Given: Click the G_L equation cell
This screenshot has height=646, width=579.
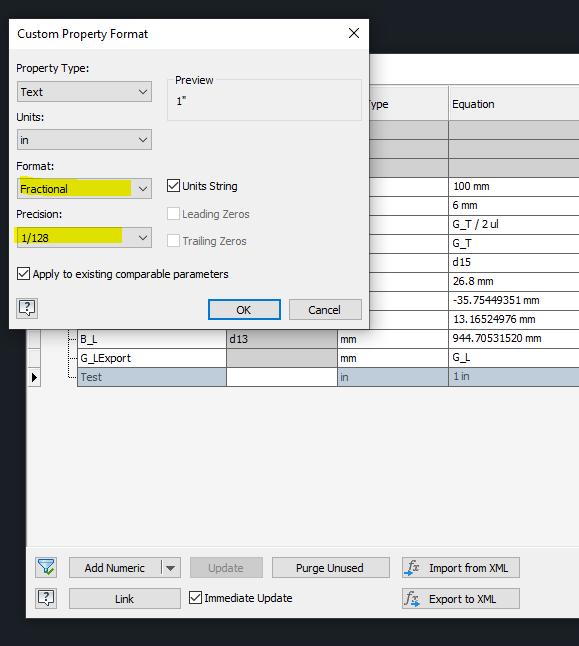Looking at the screenshot, I should point(514,358).
